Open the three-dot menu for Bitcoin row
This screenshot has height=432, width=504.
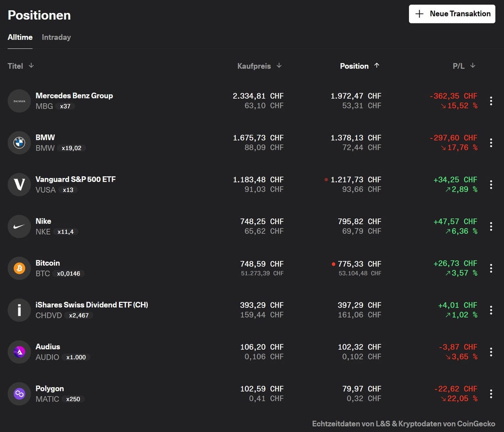(491, 268)
